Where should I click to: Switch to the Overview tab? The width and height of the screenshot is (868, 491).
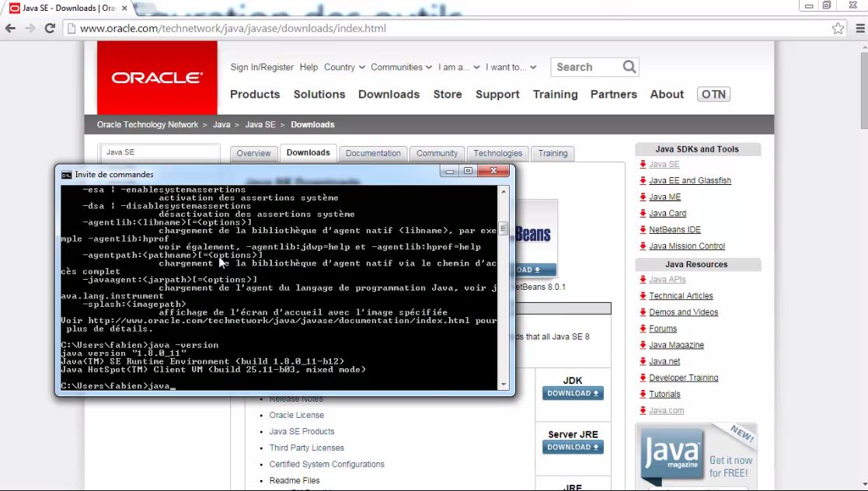click(x=253, y=153)
